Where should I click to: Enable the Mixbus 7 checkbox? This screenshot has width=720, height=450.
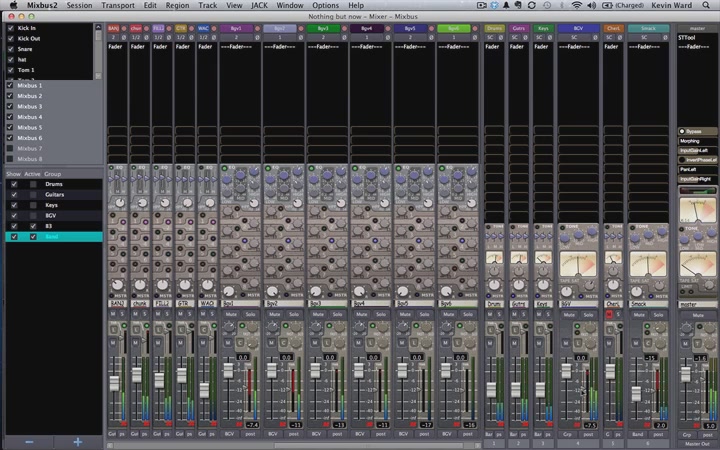(10, 149)
